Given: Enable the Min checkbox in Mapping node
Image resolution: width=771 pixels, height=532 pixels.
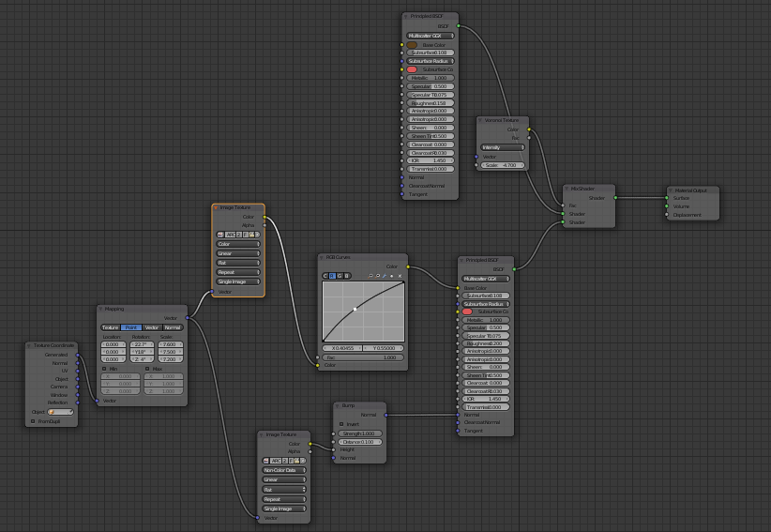Looking at the screenshot, I should click(104, 368).
